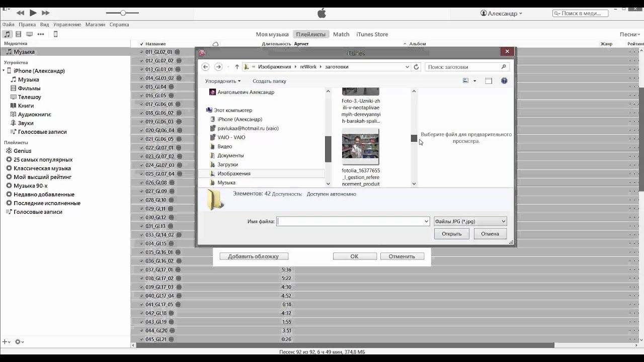Expand the address bar path dropdown
The height and width of the screenshot is (362, 644).
coord(407,67)
